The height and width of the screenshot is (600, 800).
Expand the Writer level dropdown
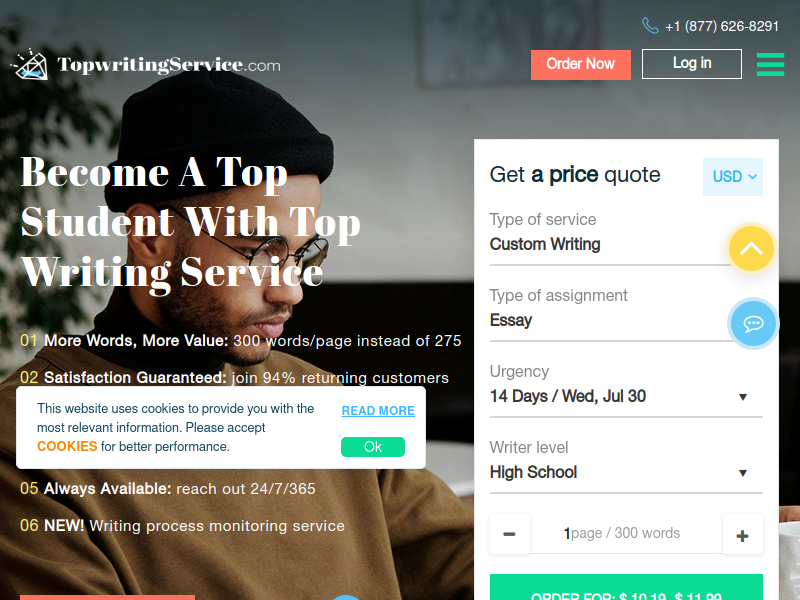626,472
